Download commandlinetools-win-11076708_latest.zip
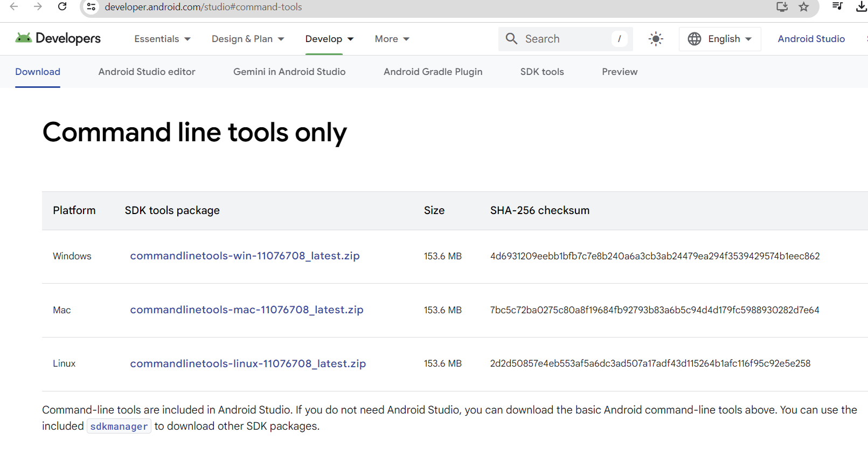 [245, 256]
